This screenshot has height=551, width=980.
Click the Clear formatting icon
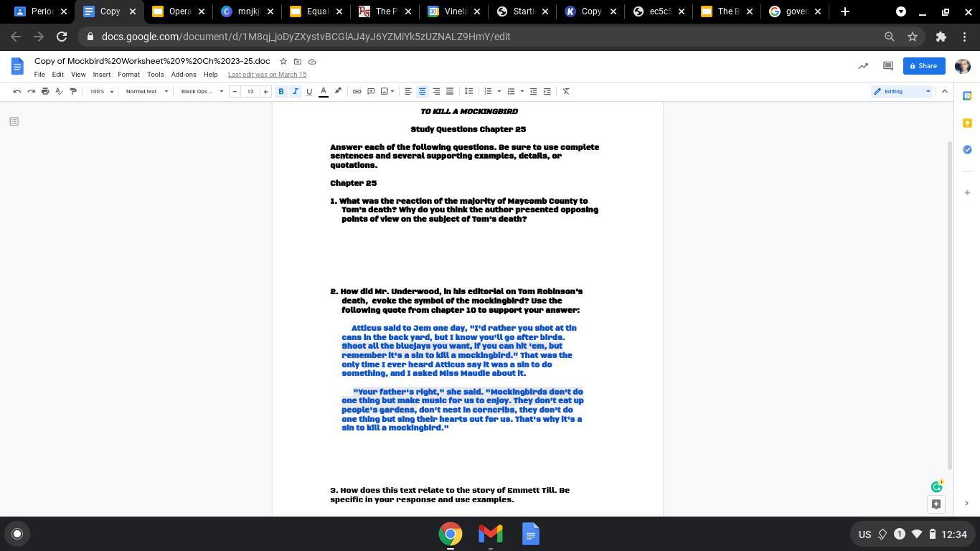point(566,91)
